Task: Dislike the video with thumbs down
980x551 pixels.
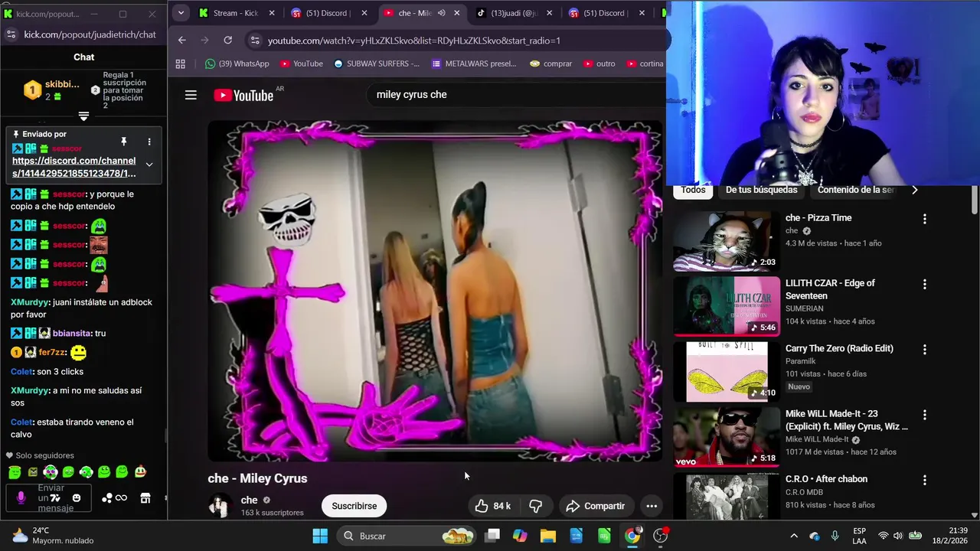Action: point(536,506)
